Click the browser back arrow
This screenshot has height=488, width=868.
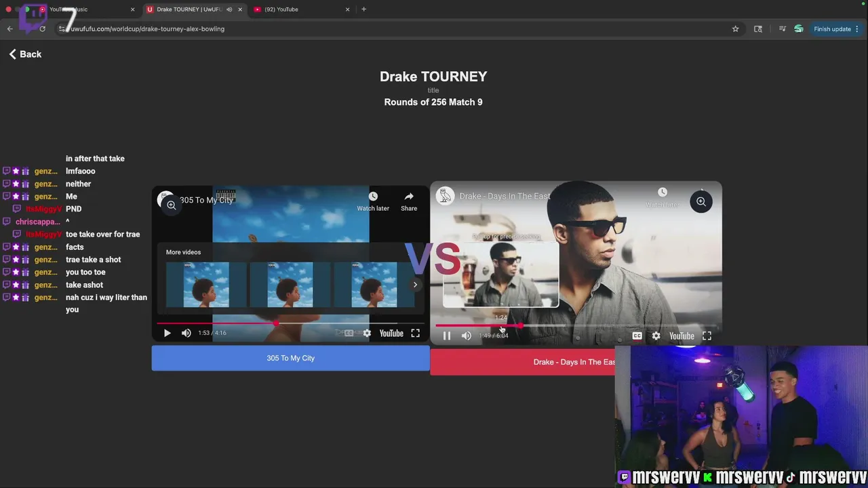(9, 28)
